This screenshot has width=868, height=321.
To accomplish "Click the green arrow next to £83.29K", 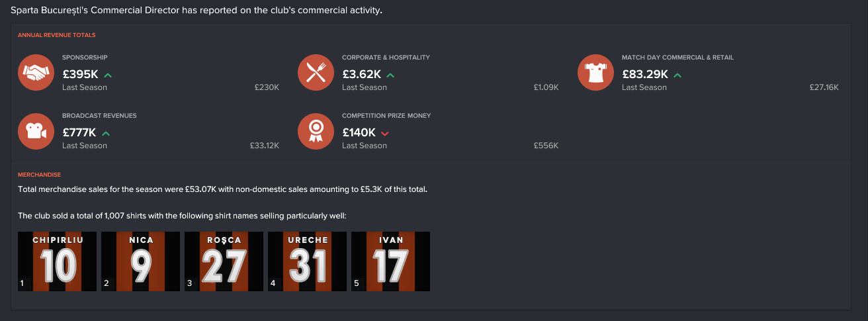I will (x=677, y=75).
